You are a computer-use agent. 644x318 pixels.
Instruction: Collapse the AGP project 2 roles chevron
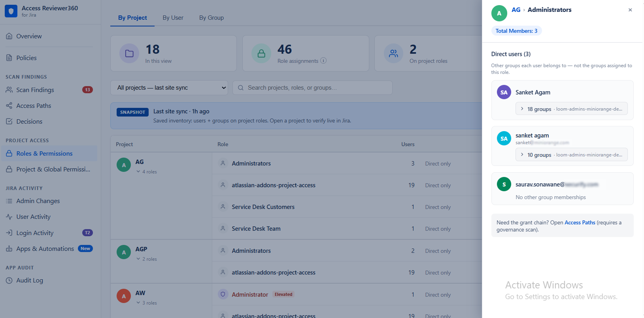click(x=138, y=259)
